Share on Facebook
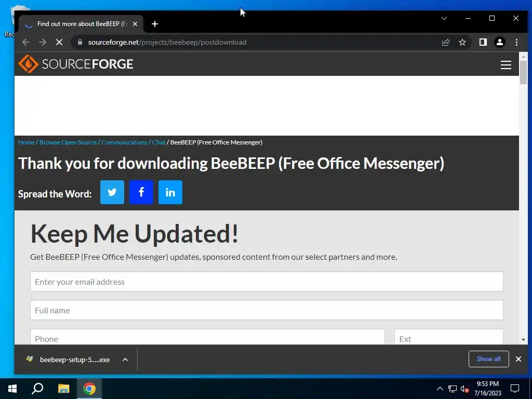Screen dimensions: 532x399 click(x=141, y=192)
